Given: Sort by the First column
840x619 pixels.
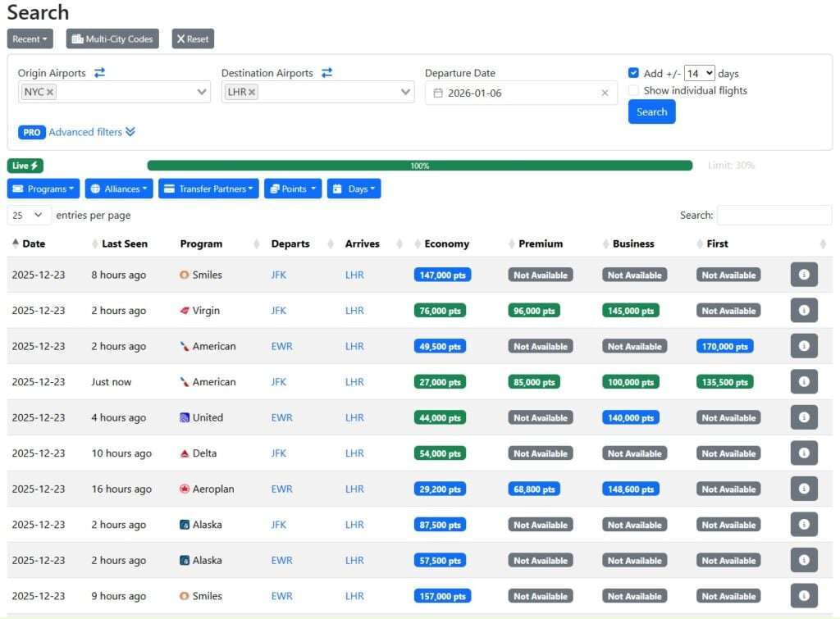Looking at the screenshot, I should (717, 244).
